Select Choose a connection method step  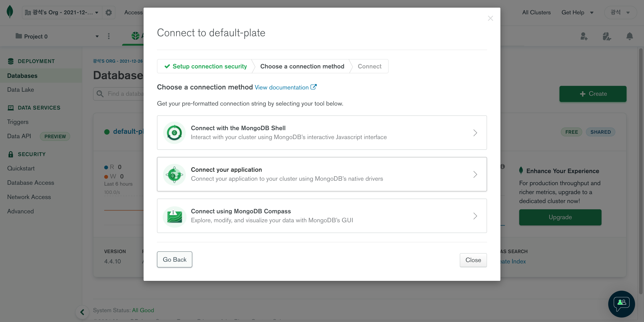pyautogui.click(x=302, y=66)
